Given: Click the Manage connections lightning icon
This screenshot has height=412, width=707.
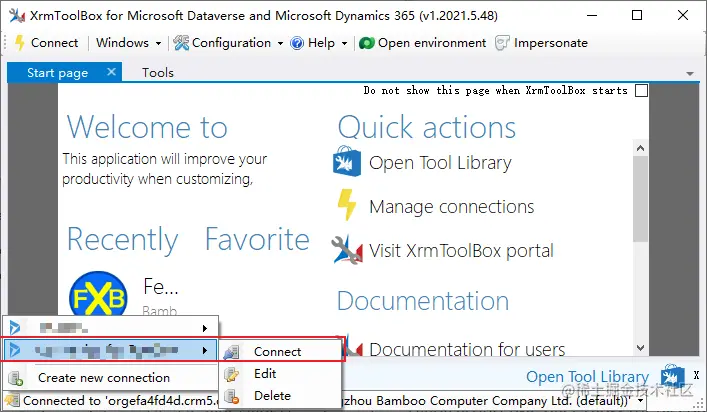Looking at the screenshot, I should [x=347, y=205].
